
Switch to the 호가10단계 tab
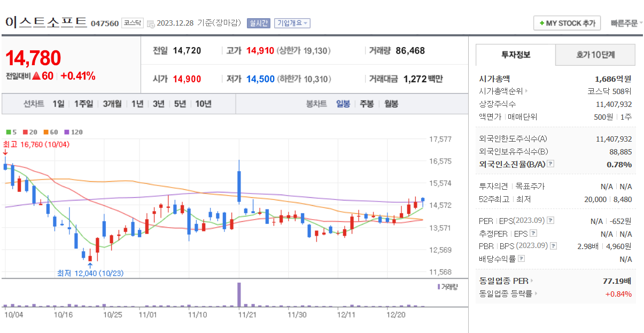(595, 55)
